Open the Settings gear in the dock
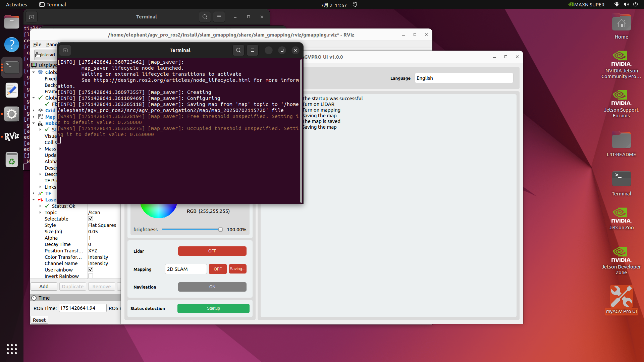 coord(12,114)
